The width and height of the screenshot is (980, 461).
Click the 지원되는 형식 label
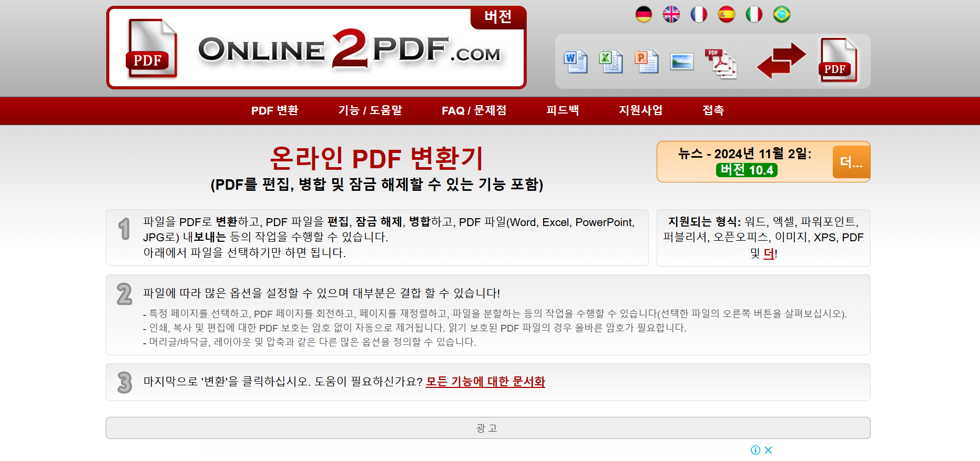704,222
